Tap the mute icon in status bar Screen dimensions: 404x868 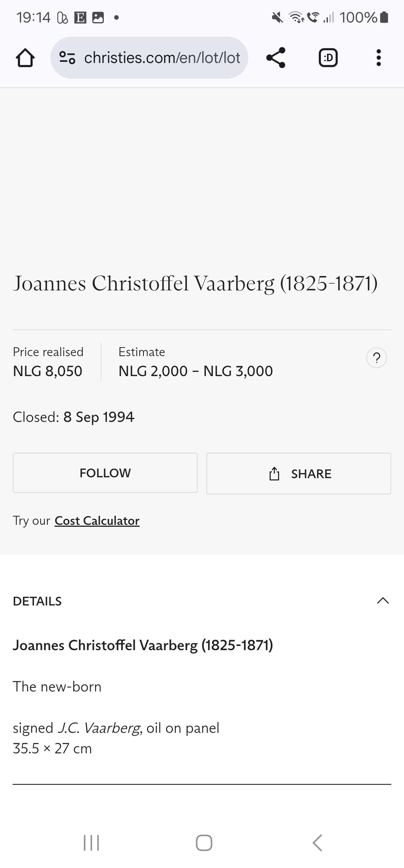coord(277,17)
